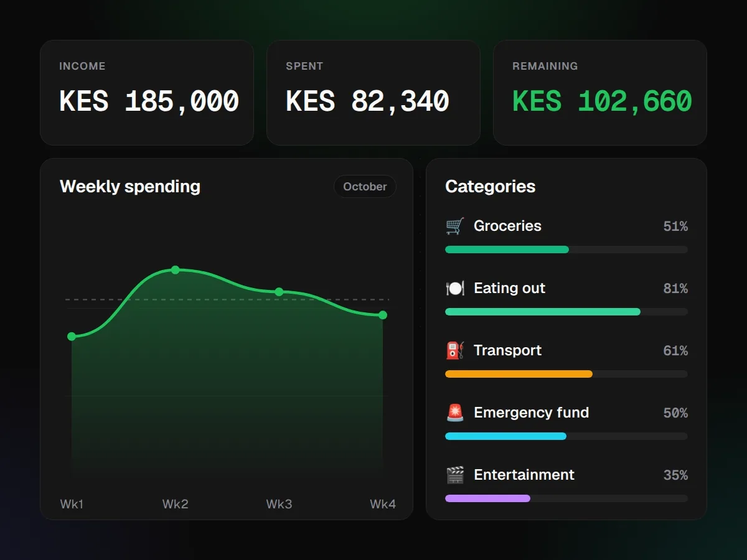Viewport: 747px width, 560px height.
Task: Click the 61% Transport percentage
Action: tap(675, 351)
